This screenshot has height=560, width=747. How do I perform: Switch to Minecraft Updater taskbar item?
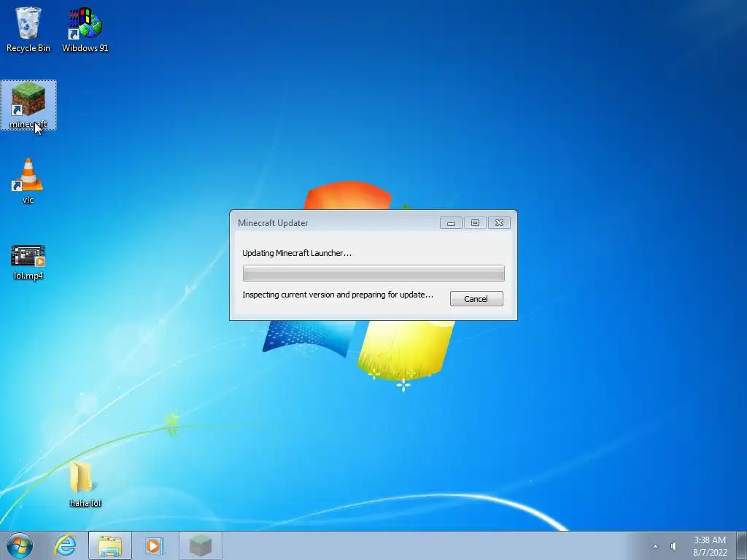click(200, 545)
